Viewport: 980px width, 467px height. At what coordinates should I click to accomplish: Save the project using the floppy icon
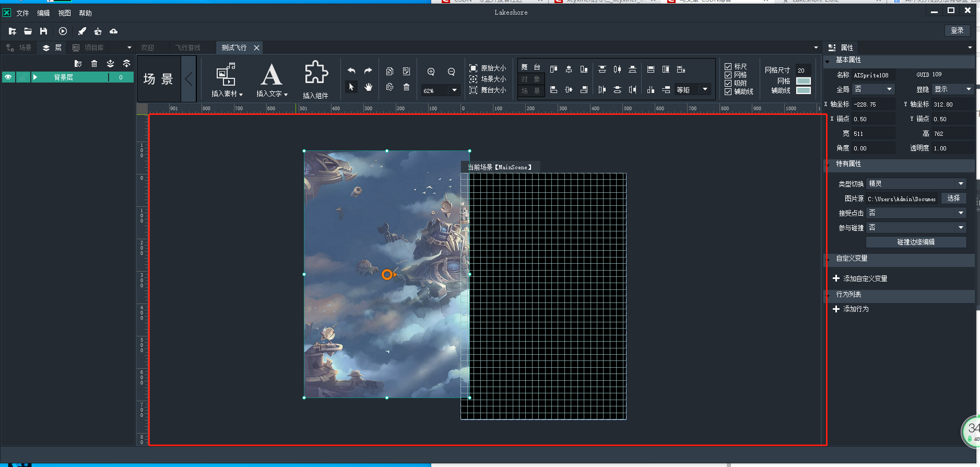(x=43, y=31)
